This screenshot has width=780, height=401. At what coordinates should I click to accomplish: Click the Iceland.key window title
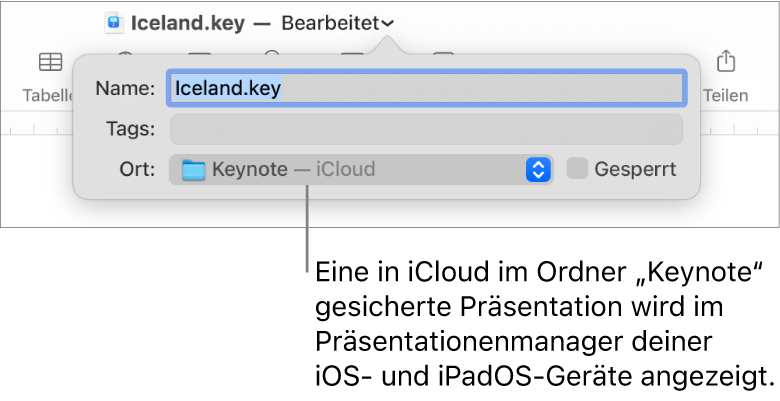(188, 22)
